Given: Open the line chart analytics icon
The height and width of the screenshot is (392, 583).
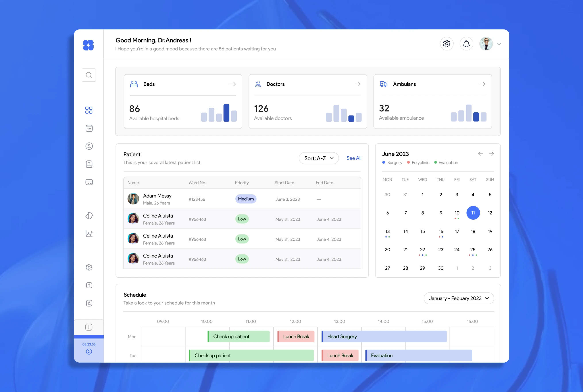Looking at the screenshot, I should [x=89, y=234].
